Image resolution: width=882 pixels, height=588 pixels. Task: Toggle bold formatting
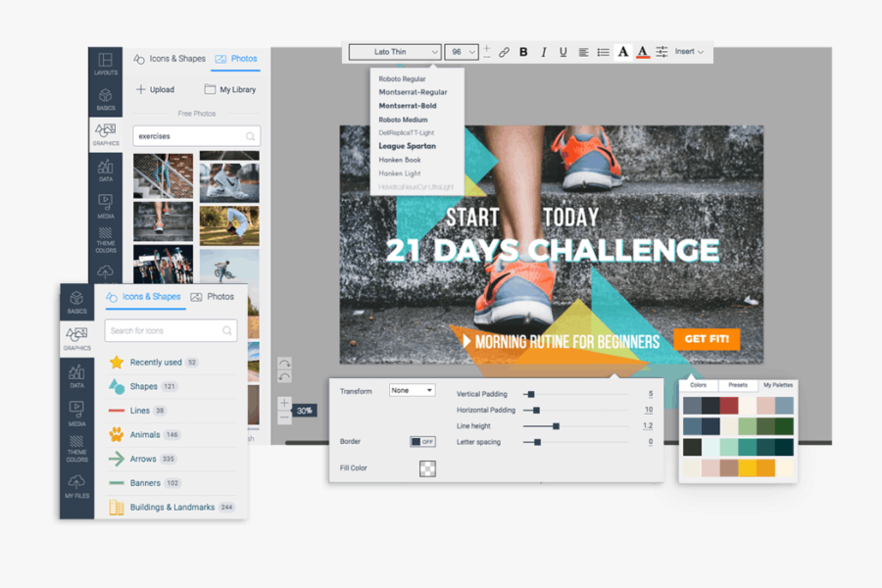pos(523,52)
